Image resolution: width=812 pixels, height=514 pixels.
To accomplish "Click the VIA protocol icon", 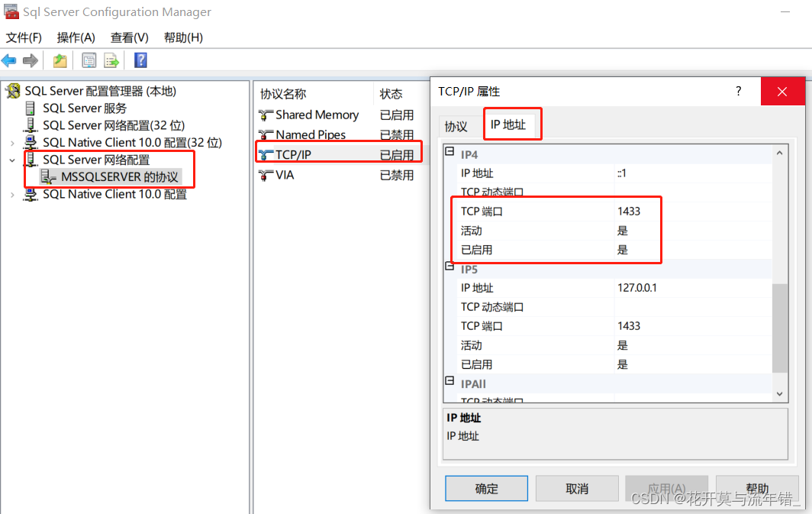I will click(x=266, y=175).
